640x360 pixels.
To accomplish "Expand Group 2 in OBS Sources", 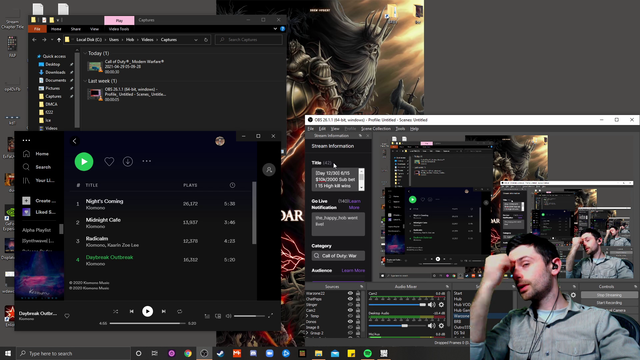I will 307,333.
